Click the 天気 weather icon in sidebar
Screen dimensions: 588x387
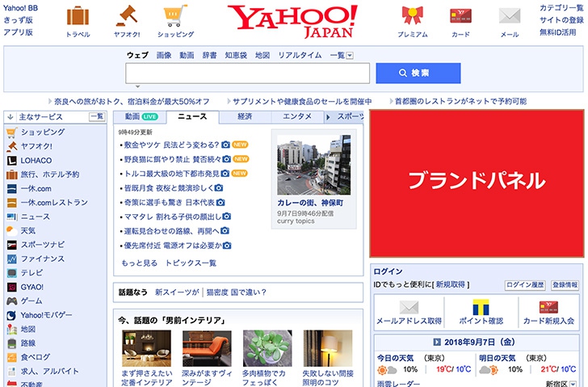pyautogui.click(x=11, y=230)
